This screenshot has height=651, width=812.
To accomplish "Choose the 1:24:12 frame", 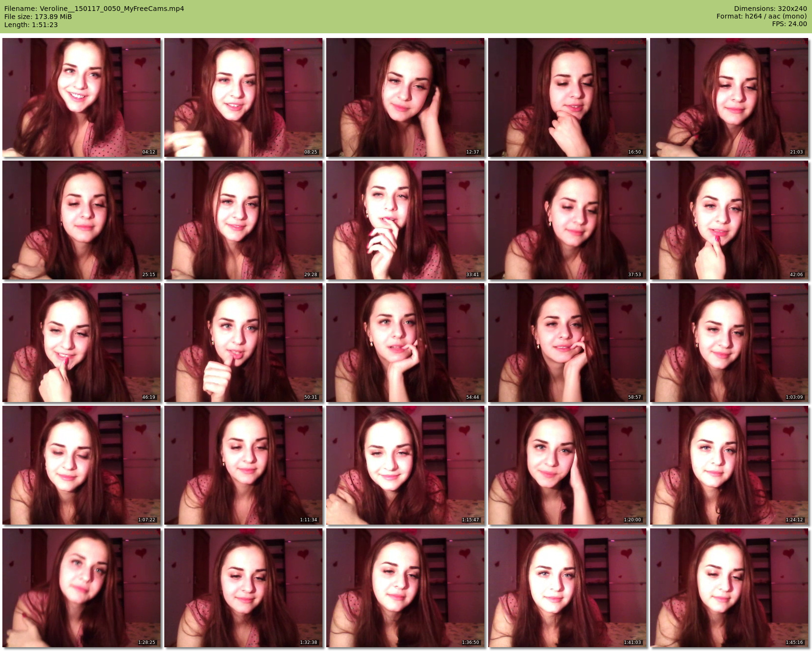I will 729,465.
